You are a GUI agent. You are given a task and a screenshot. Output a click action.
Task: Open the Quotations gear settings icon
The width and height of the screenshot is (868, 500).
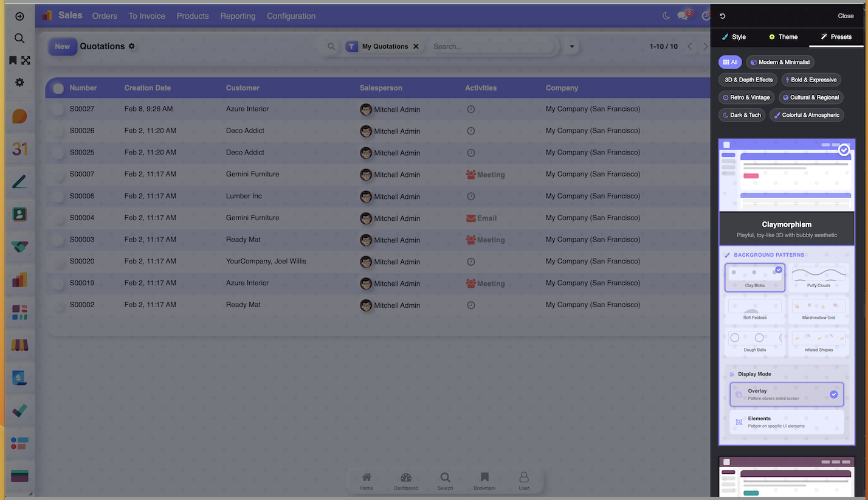132,46
